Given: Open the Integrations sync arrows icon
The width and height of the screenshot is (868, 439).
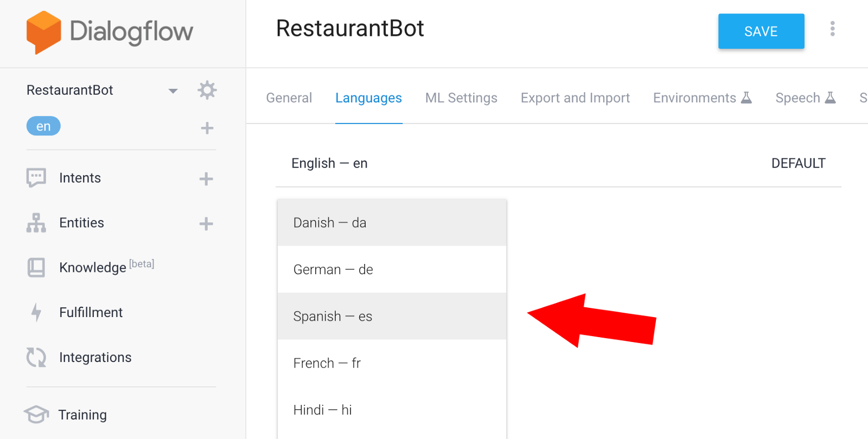Looking at the screenshot, I should (x=36, y=357).
